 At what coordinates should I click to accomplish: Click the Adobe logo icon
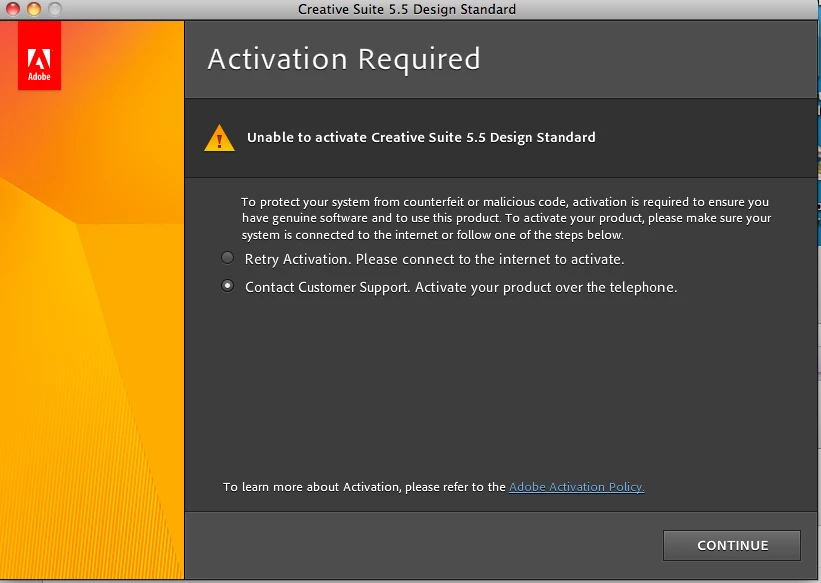(39, 56)
